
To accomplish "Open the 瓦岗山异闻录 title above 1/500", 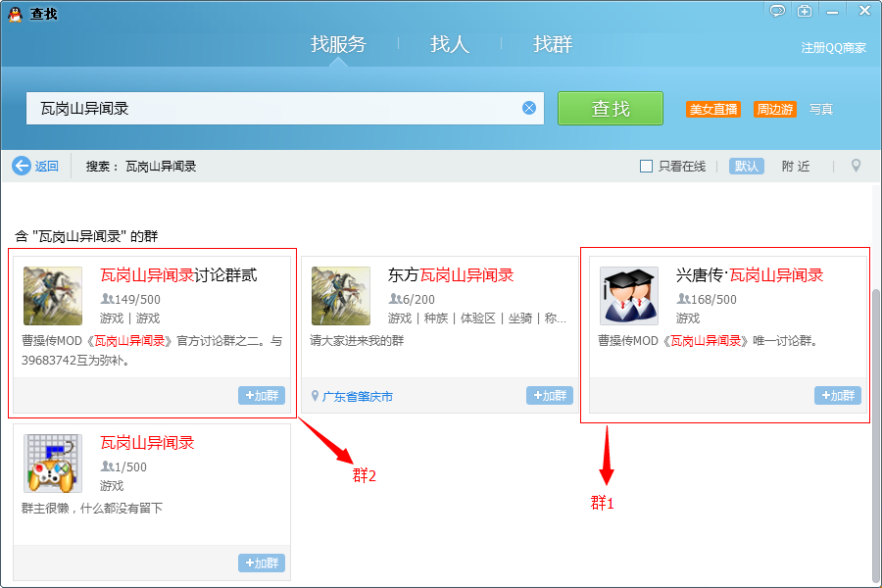I will [147, 443].
